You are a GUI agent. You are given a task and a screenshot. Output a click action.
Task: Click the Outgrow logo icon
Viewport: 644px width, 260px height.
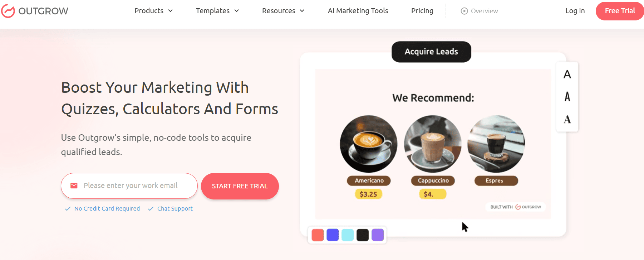pyautogui.click(x=8, y=11)
